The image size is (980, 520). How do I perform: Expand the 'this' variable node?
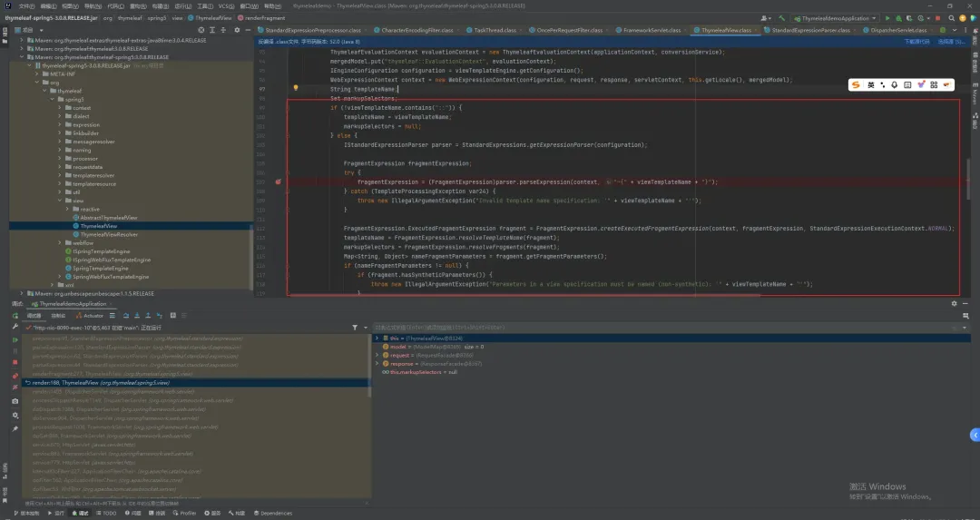(x=377, y=338)
